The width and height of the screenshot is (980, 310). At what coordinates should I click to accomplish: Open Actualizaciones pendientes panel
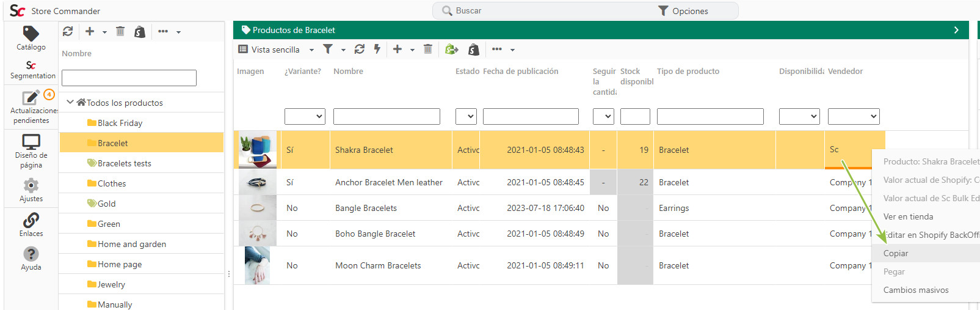click(x=31, y=106)
